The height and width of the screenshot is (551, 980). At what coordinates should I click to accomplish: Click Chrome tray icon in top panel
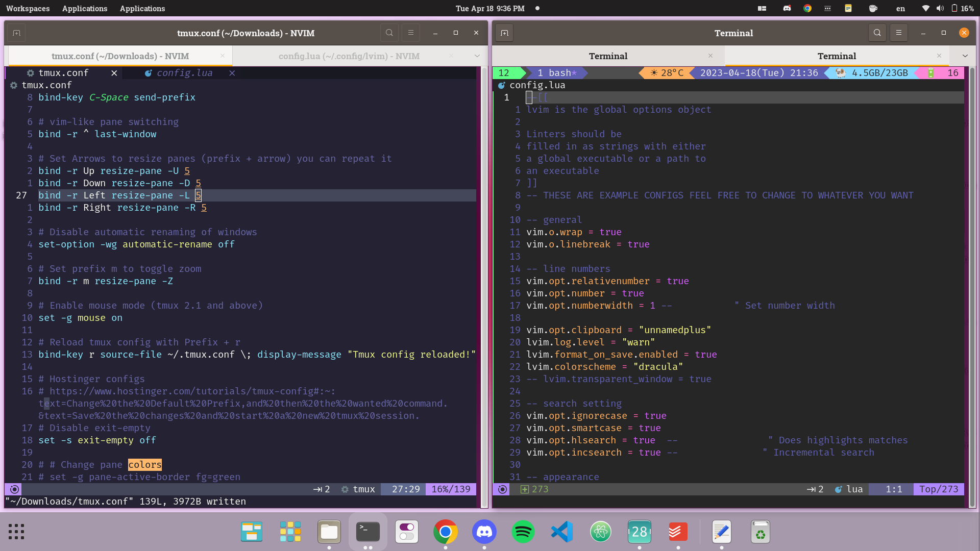(807, 8)
